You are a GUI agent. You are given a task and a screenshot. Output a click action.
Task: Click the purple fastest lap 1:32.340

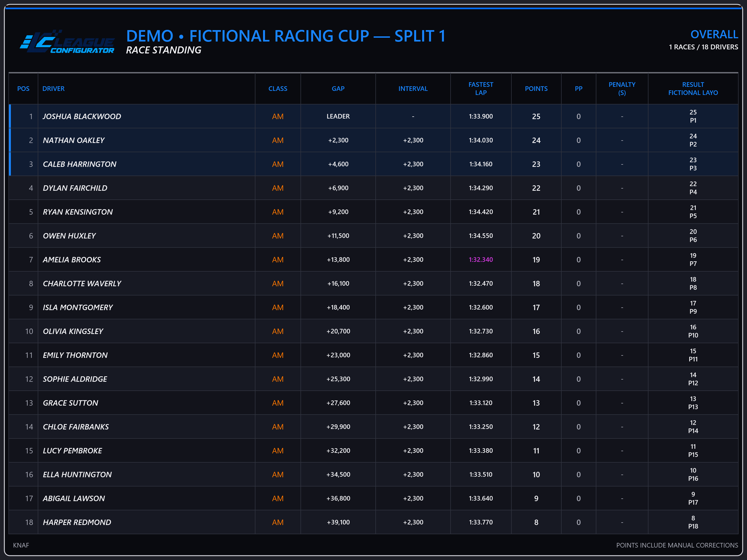480,260
